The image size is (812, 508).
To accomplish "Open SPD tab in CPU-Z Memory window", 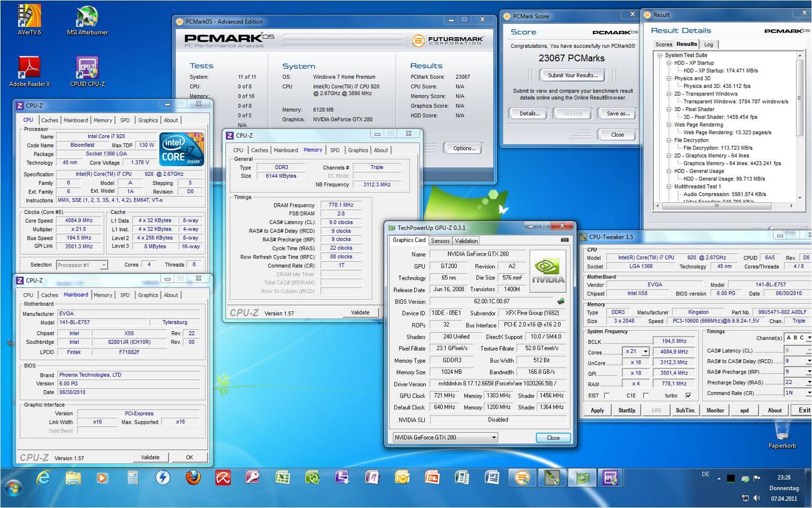I will pos(335,150).
